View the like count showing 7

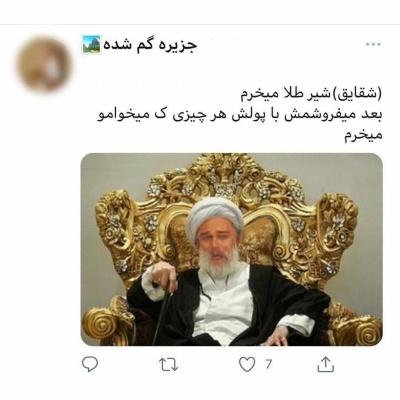[268, 364]
